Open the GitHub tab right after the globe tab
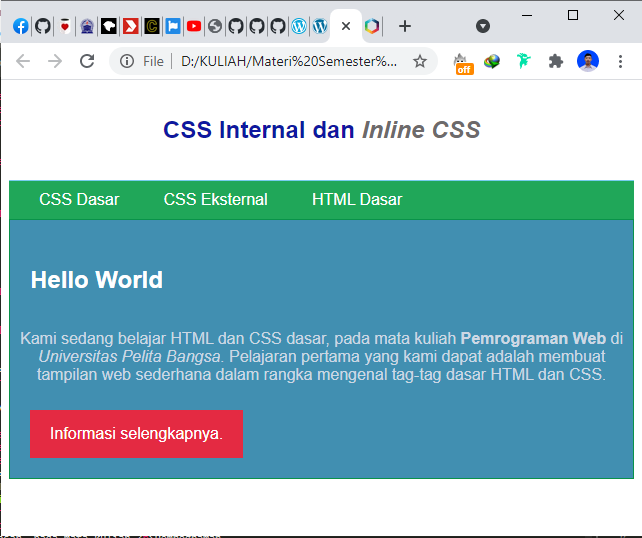642x538 pixels. click(236, 26)
